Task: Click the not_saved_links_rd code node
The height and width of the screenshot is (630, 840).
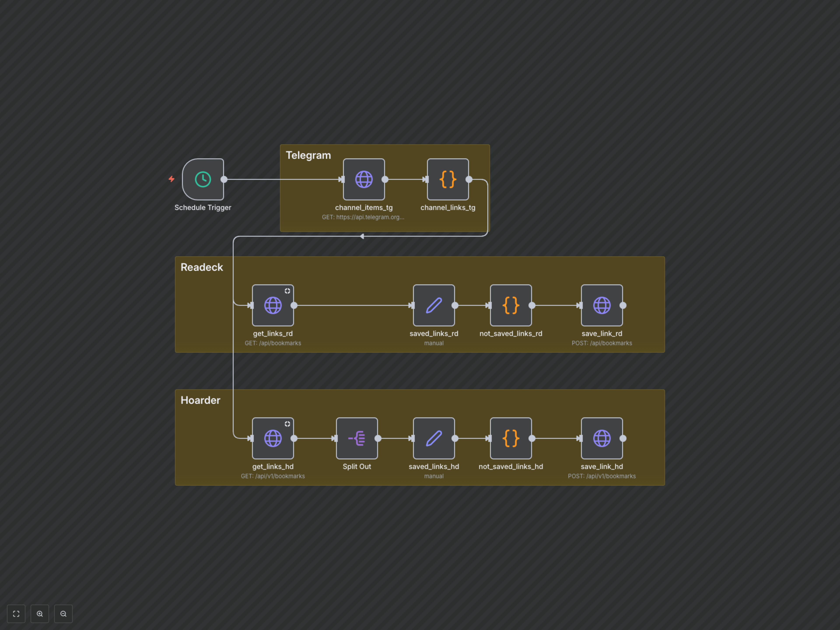Action: coord(510,305)
